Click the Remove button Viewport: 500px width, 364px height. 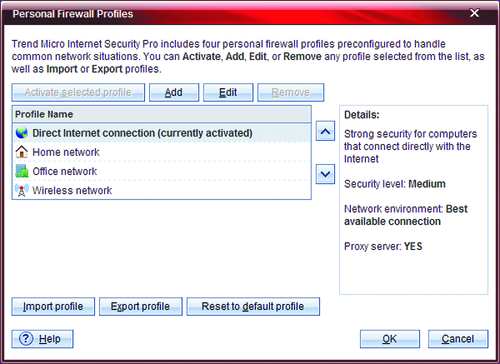pos(291,92)
